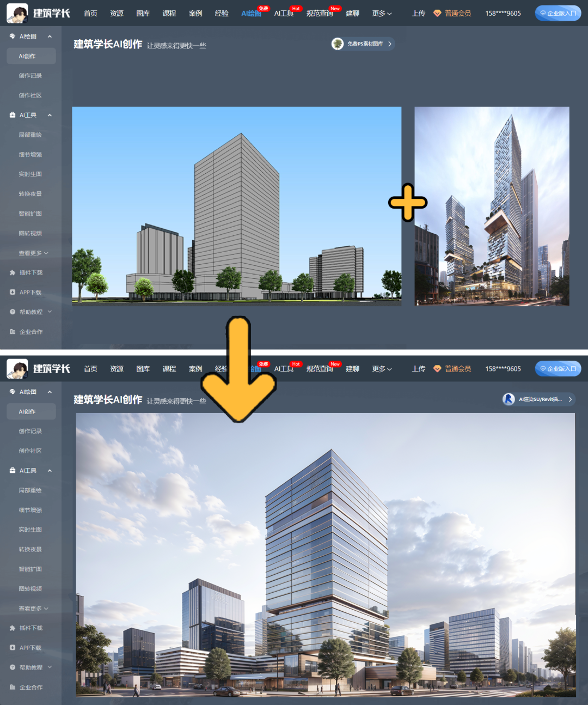
Task: Open 建聊 in the lower page navbar
Action: [x=352, y=369]
